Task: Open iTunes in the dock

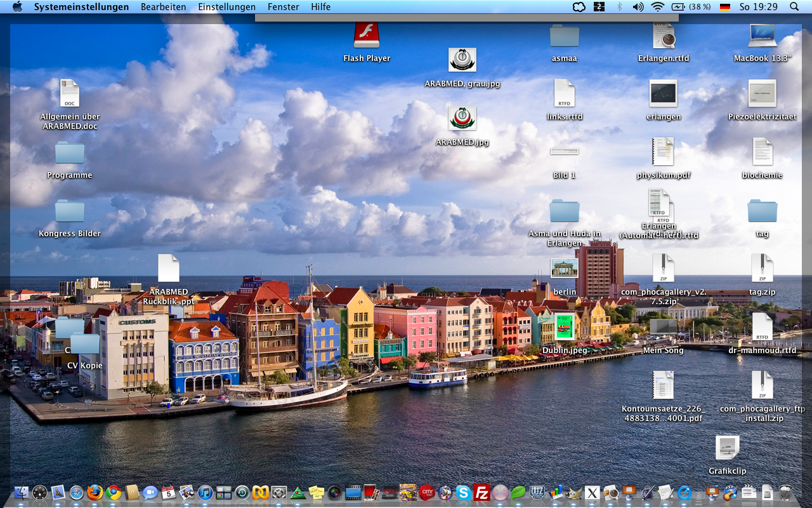Action: coord(205,492)
